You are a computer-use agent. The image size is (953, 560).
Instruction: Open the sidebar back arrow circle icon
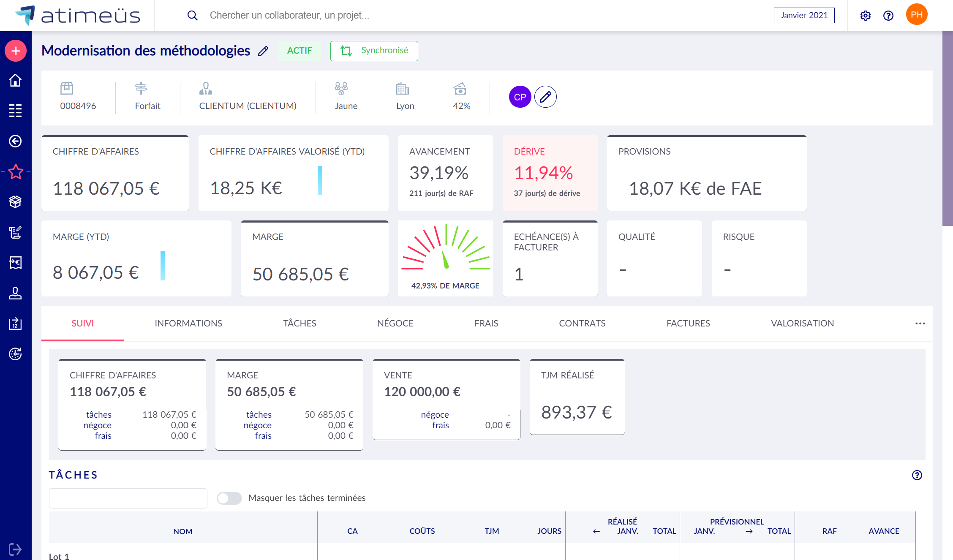click(x=16, y=141)
